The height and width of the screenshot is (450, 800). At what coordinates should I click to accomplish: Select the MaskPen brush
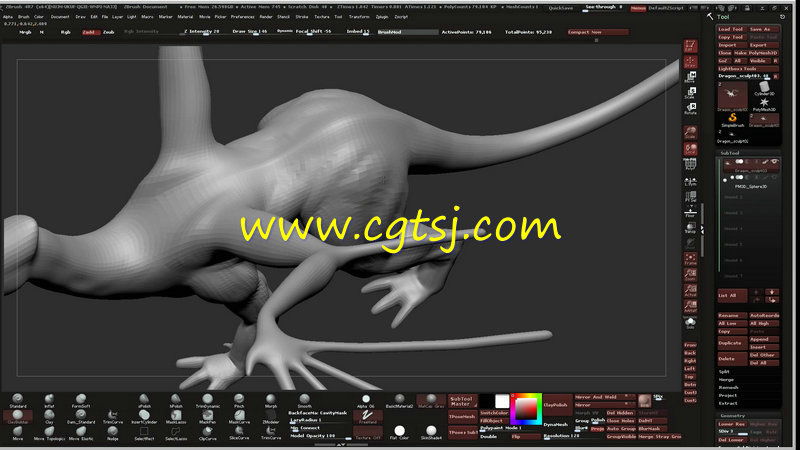coord(208,416)
